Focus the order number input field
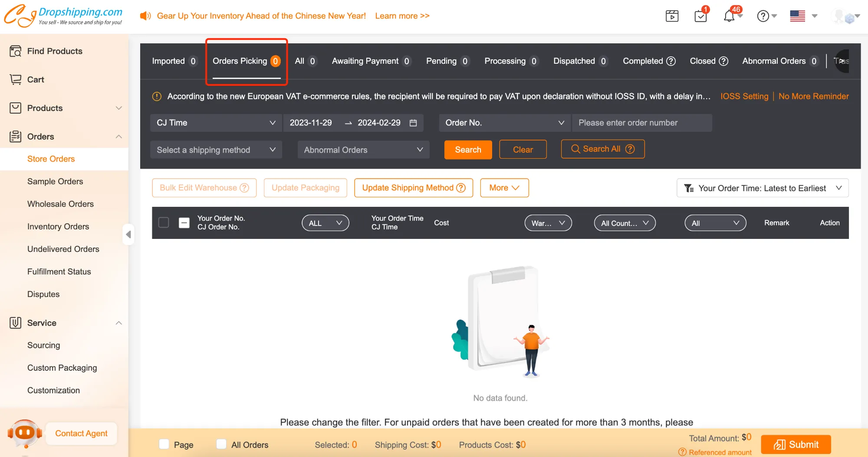868x457 pixels. 641,123
